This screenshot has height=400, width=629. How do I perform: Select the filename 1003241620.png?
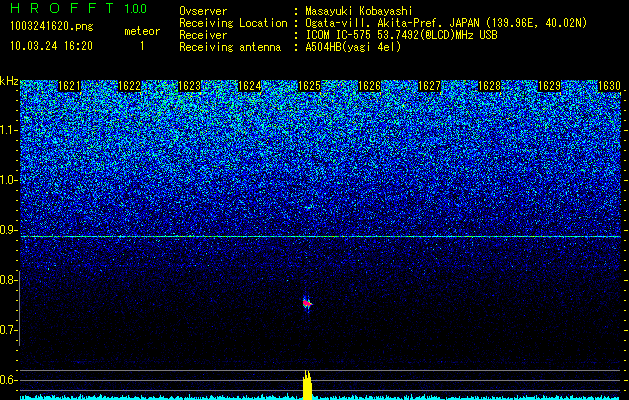pos(52,26)
